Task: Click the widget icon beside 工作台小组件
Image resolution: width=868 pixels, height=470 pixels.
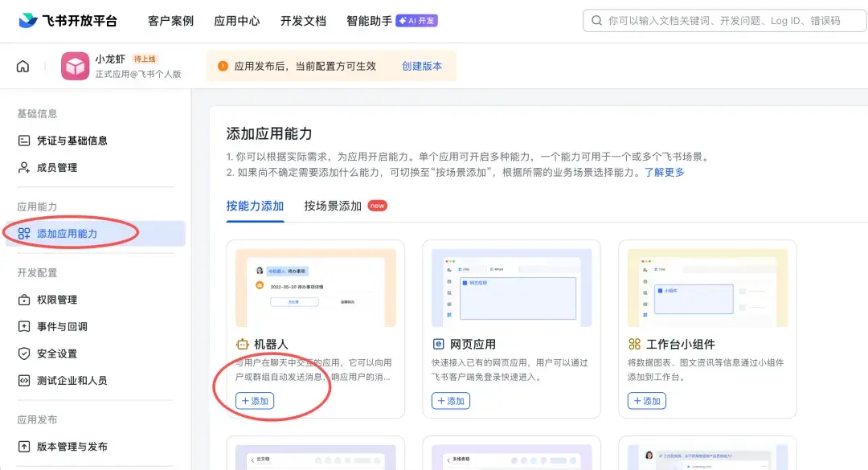Action: pyautogui.click(x=634, y=345)
